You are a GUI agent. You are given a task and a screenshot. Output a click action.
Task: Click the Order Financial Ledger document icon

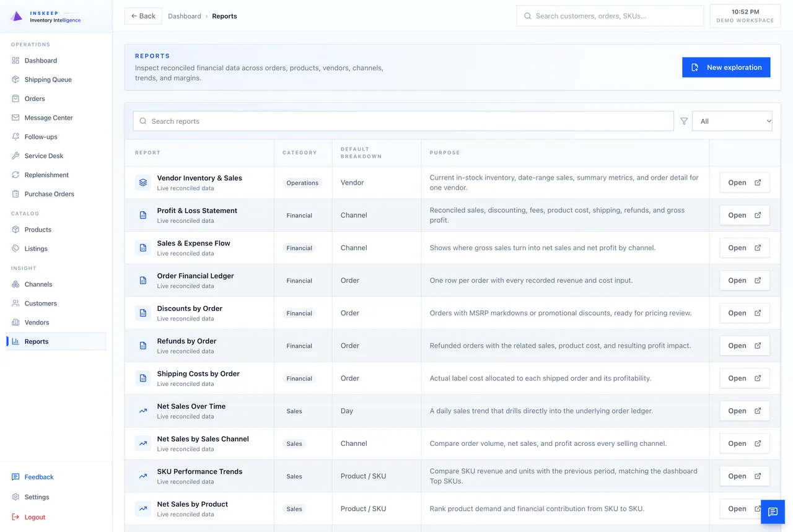(x=143, y=281)
